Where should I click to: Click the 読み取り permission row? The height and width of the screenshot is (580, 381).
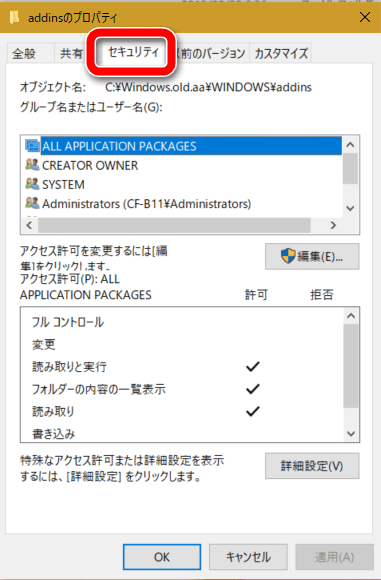click(181, 411)
